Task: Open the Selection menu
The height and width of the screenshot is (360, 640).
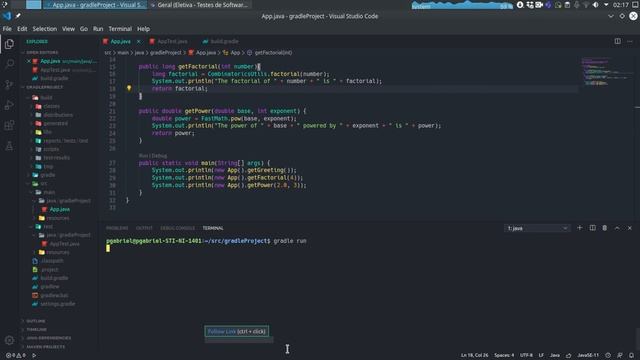Action: [44, 29]
